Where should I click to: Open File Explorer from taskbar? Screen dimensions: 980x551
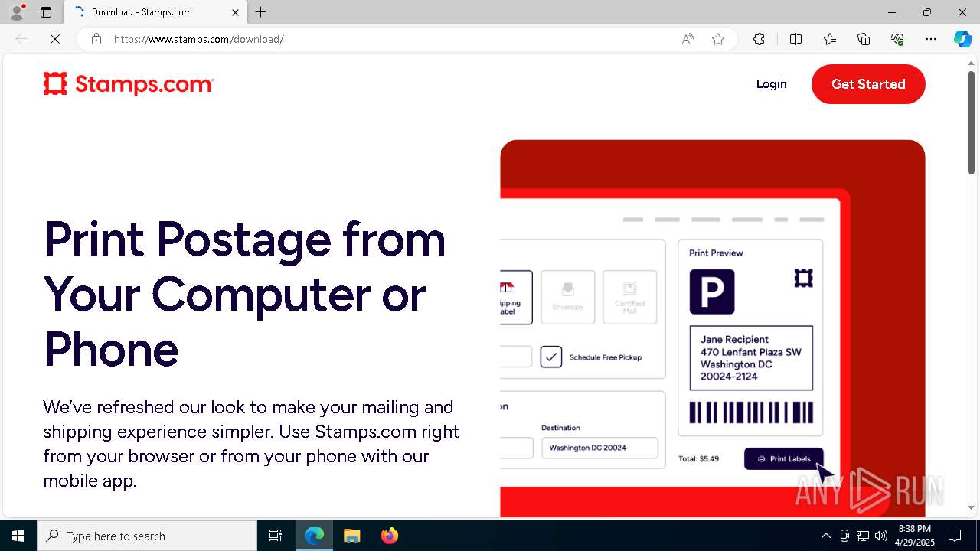tap(352, 536)
